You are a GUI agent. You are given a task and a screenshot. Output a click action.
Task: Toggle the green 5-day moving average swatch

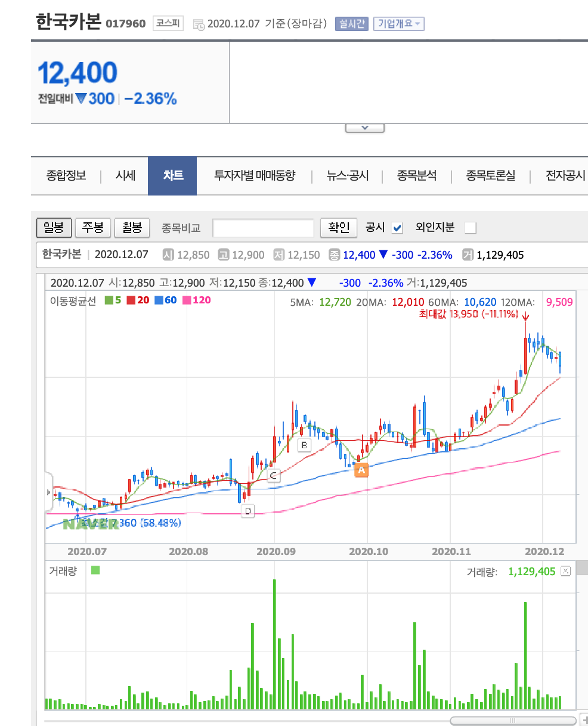[109, 300]
